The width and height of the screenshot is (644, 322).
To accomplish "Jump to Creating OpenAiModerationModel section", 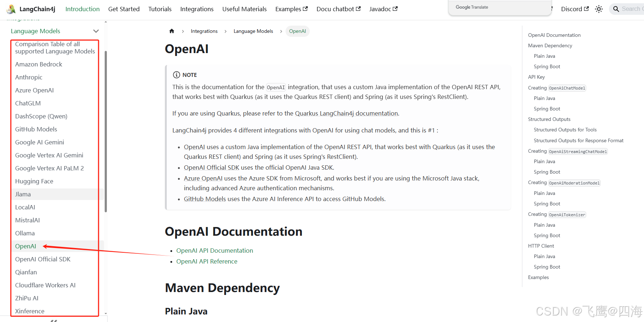I will click(x=564, y=183).
